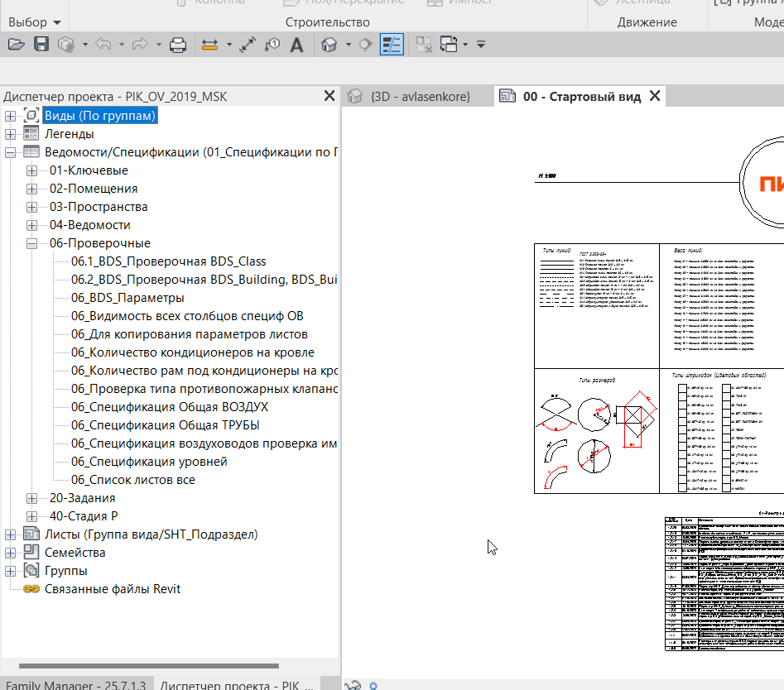Expand the 01-Ключевые folder
The image size is (784, 690).
(31, 171)
